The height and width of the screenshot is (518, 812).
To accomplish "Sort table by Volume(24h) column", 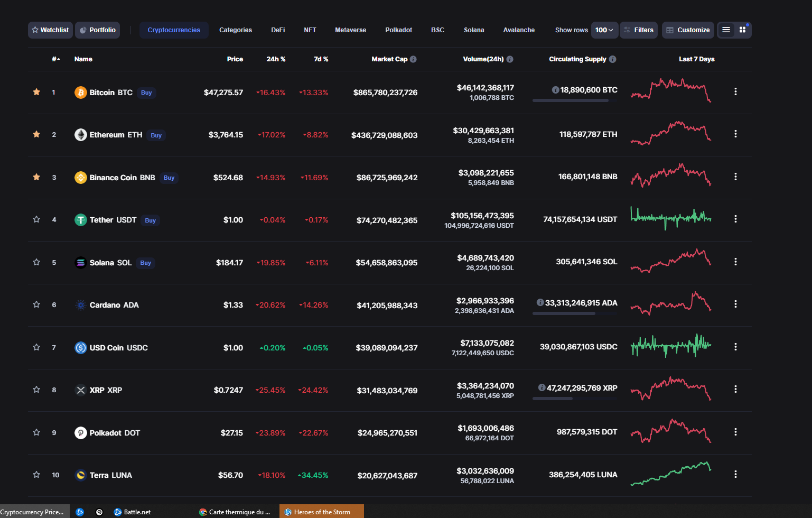I will click(483, 59).
